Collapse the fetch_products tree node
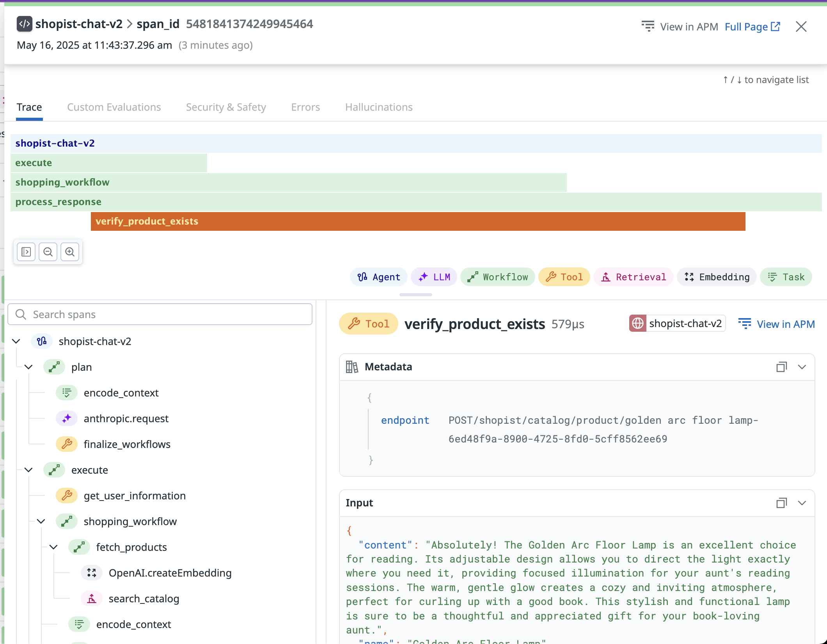The width and height of the screenshot is (827, 644). click(53, 547)
